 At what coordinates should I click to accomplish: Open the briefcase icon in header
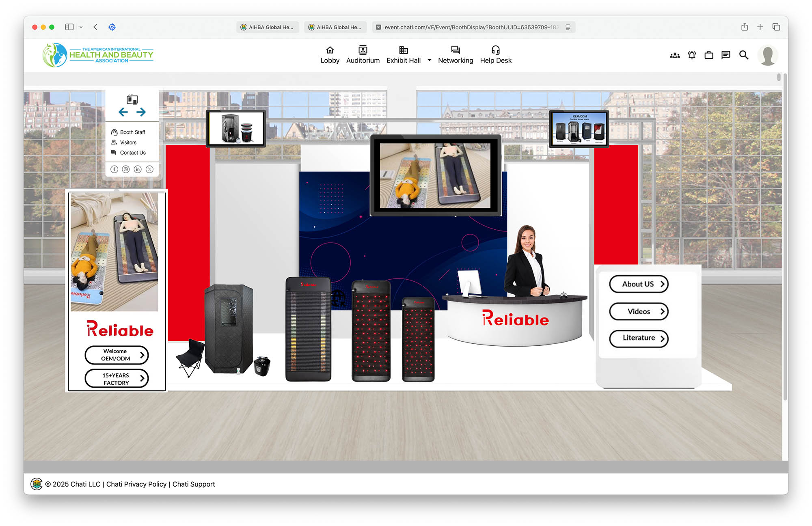pos(709,55)
